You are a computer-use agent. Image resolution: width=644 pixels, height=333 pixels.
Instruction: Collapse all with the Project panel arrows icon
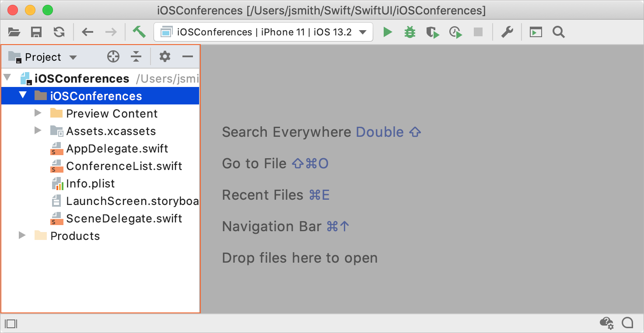pos(136,56)
